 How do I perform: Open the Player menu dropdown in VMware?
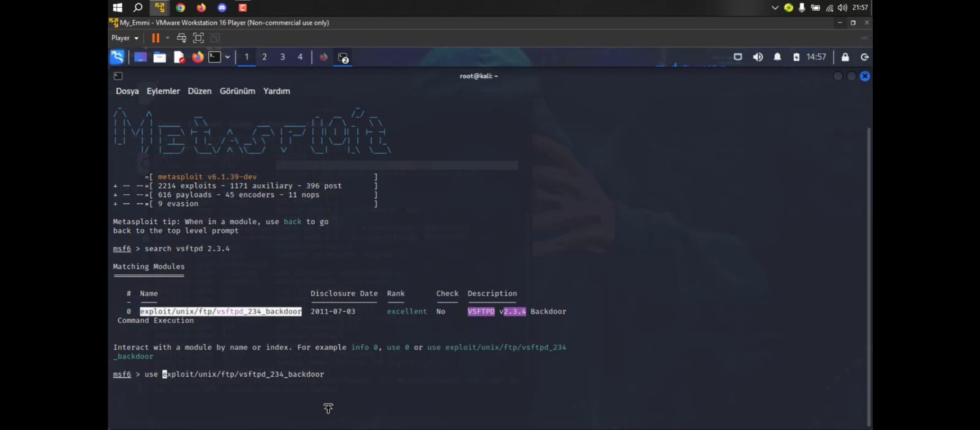(x=125, y=38)
